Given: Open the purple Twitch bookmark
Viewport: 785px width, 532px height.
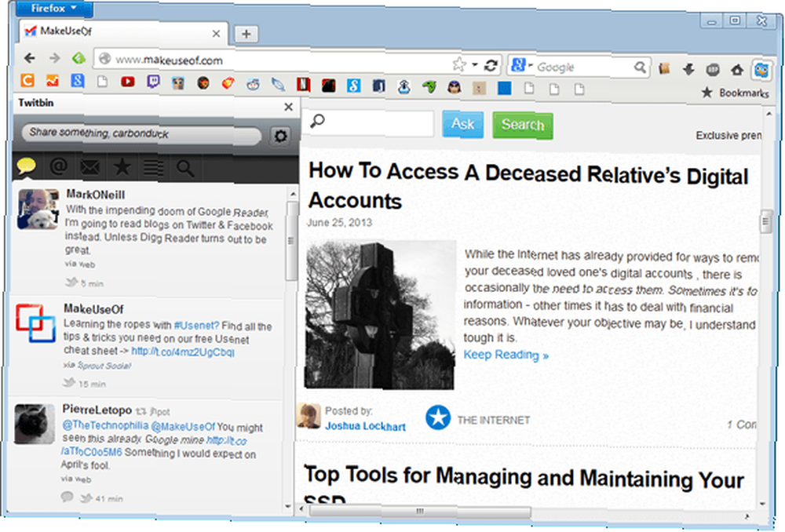Looking at the screenshot, I should coord(153,82).
